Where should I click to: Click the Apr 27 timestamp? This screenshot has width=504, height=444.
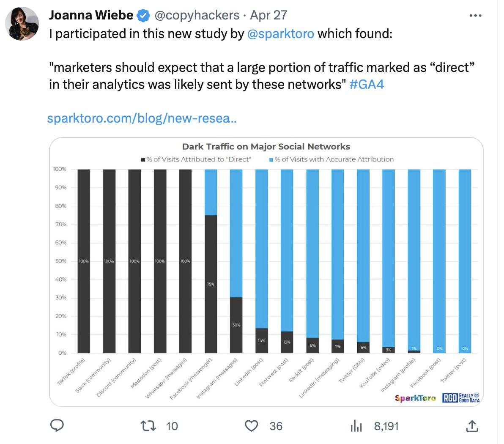pos(268,15)
